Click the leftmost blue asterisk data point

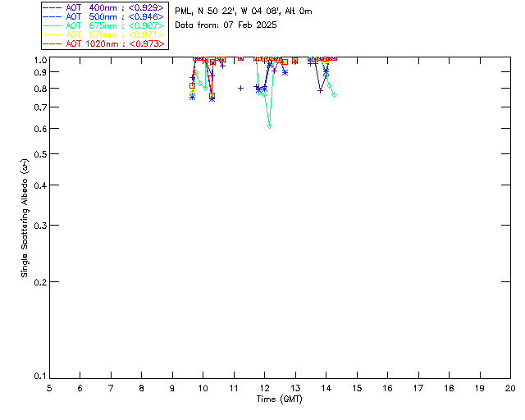tap(192, 97)
